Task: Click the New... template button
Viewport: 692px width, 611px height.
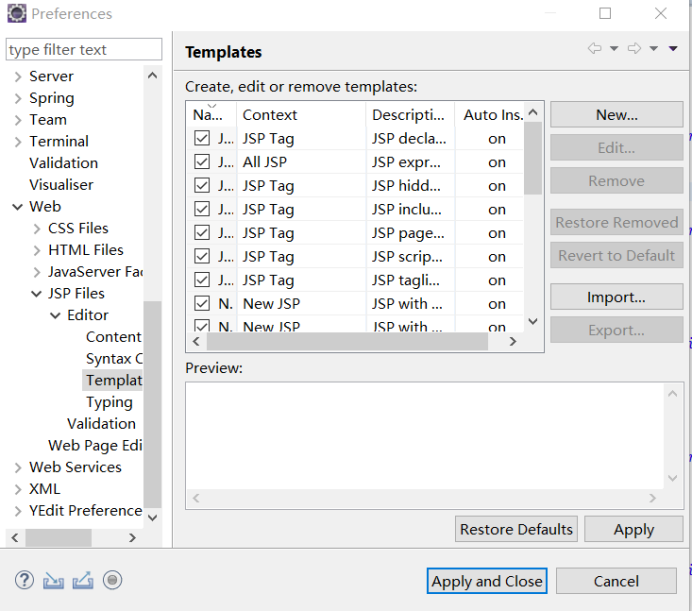Action: 616,115
